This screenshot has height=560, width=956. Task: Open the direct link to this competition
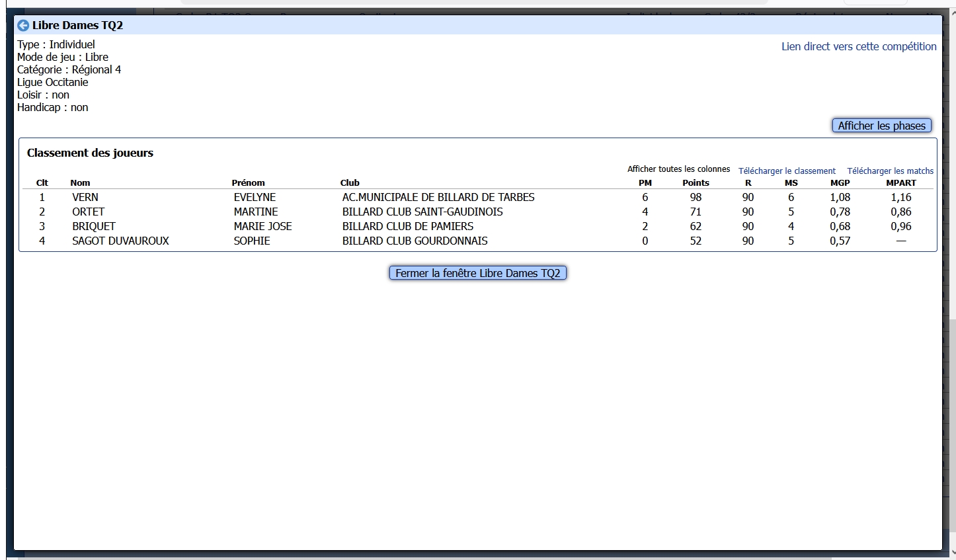(x=858, y=46)
